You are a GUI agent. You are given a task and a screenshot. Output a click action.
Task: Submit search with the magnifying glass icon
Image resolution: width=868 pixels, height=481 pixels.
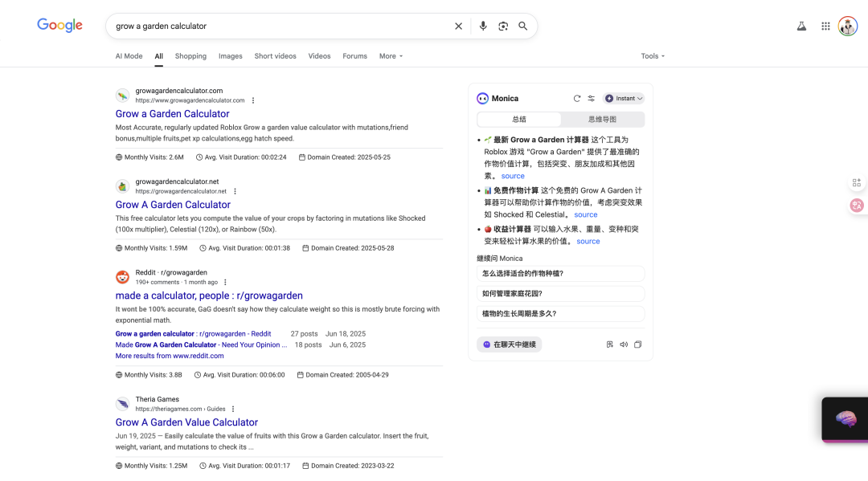pyautogui.click(x=522, y=26)
